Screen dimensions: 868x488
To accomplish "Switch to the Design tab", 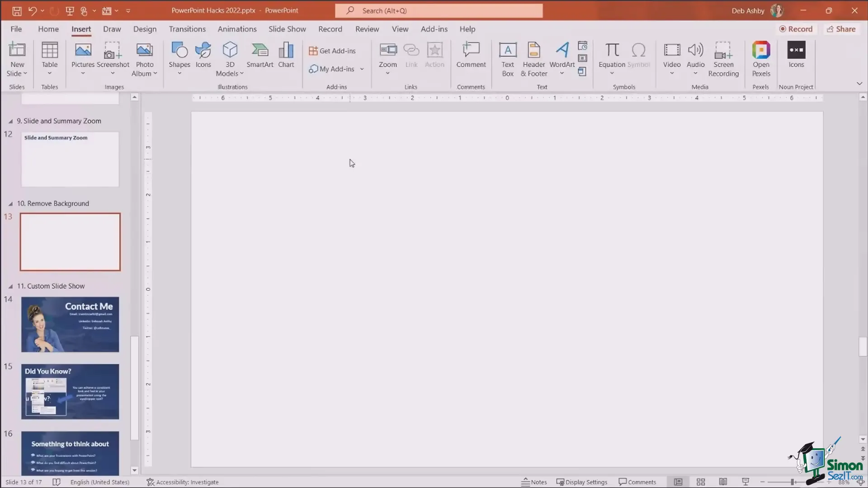I will pyautogui.click(x=145, y=29).
